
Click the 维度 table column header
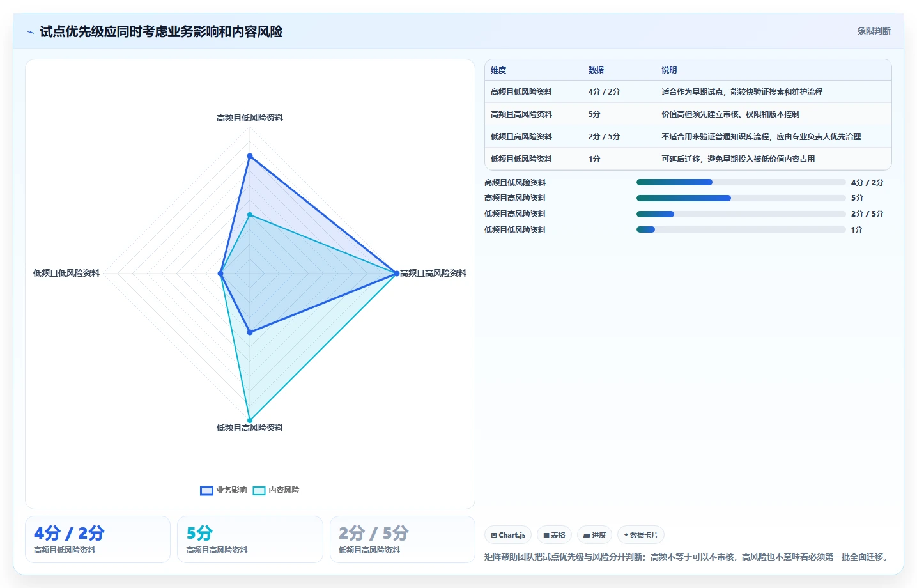click(x=498, y=70)
